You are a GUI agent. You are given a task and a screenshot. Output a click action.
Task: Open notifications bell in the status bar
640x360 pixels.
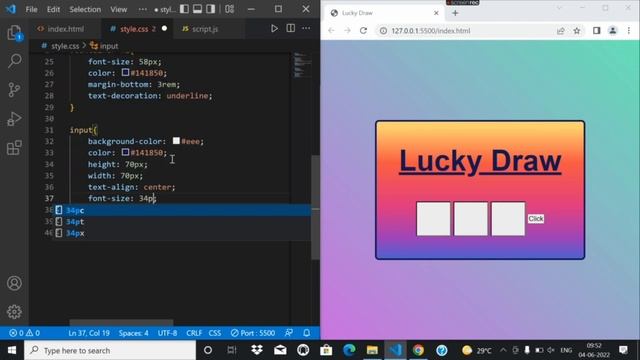coord(307,333)
